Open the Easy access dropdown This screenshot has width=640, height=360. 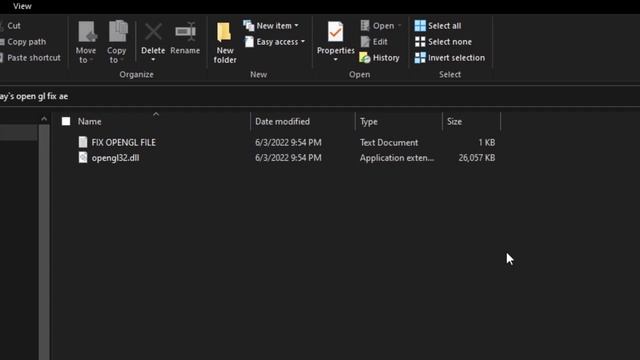point(274,42)
